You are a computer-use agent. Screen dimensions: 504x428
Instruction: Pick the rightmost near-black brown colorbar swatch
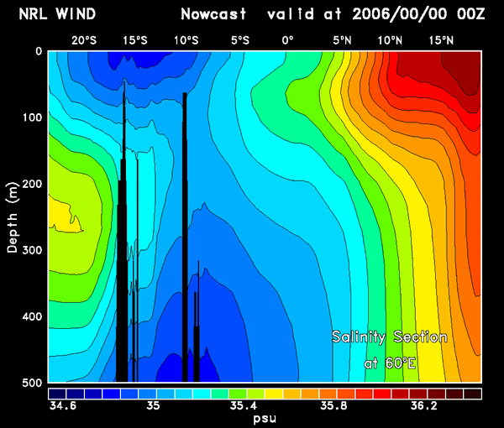(472, 394)
